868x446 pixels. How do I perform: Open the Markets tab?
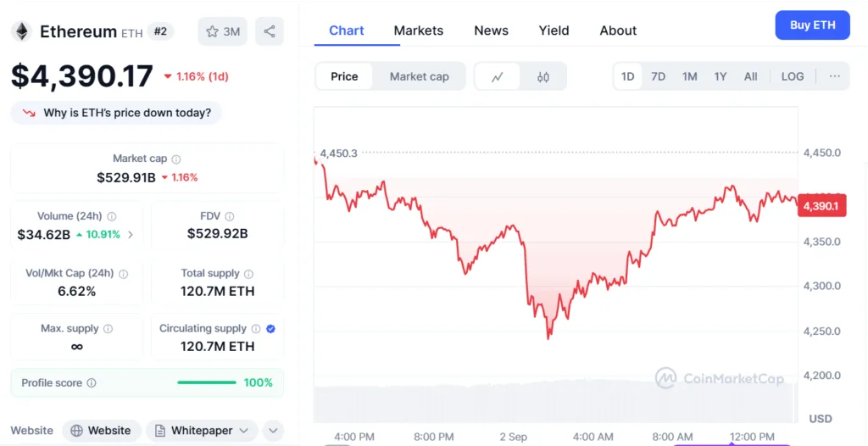coord(419,31)
